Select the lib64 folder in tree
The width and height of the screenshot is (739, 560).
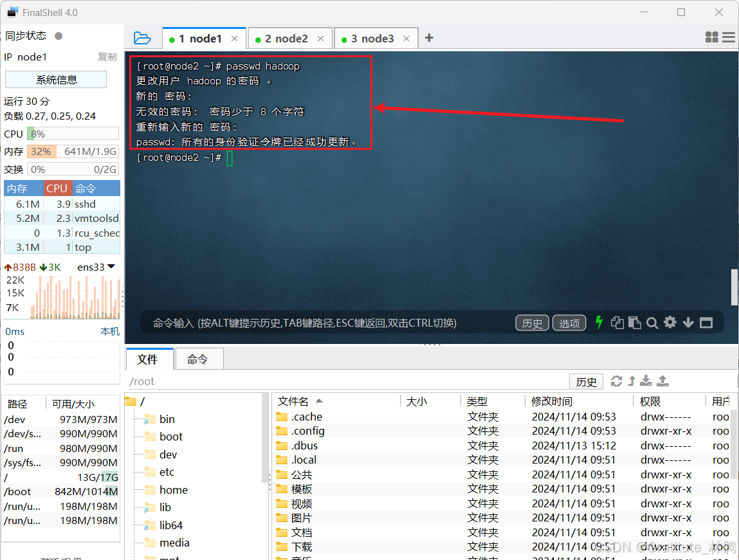click(163, 525)
